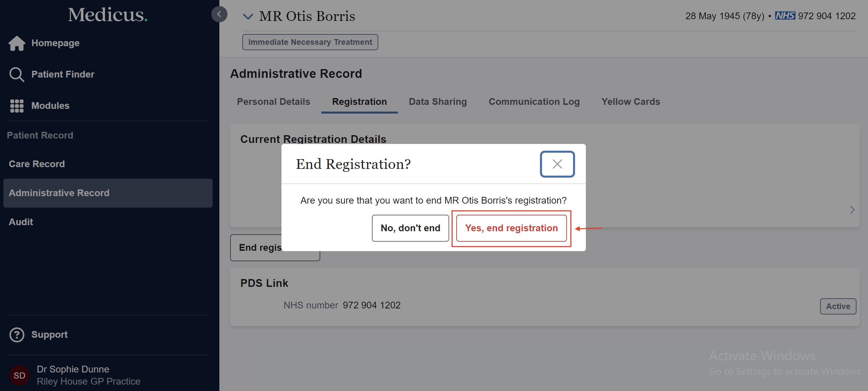
Task: Toggle selection of Administrative Record section
Action: pos(59,193)
